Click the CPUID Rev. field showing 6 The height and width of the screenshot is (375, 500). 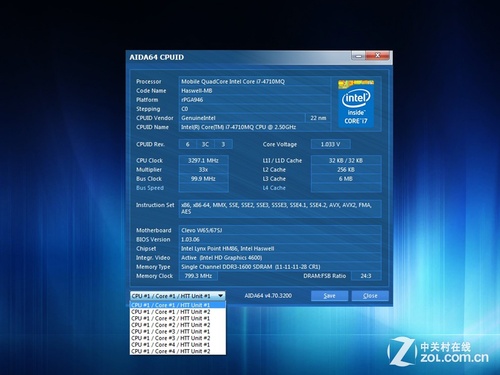pos(188,144)
